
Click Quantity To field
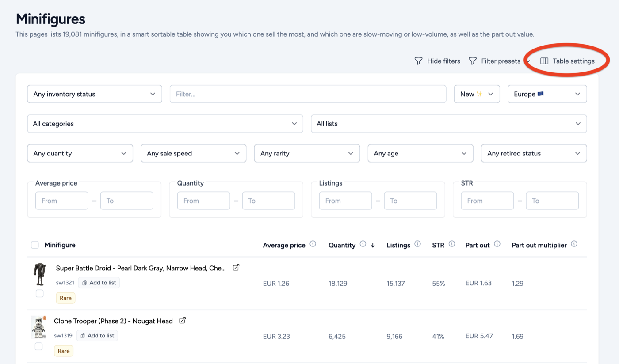[x=268, y=201]
